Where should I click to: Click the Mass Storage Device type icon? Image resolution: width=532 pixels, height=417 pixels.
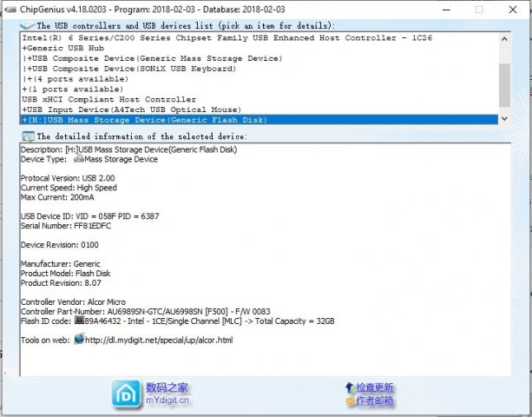pos(79,160)
